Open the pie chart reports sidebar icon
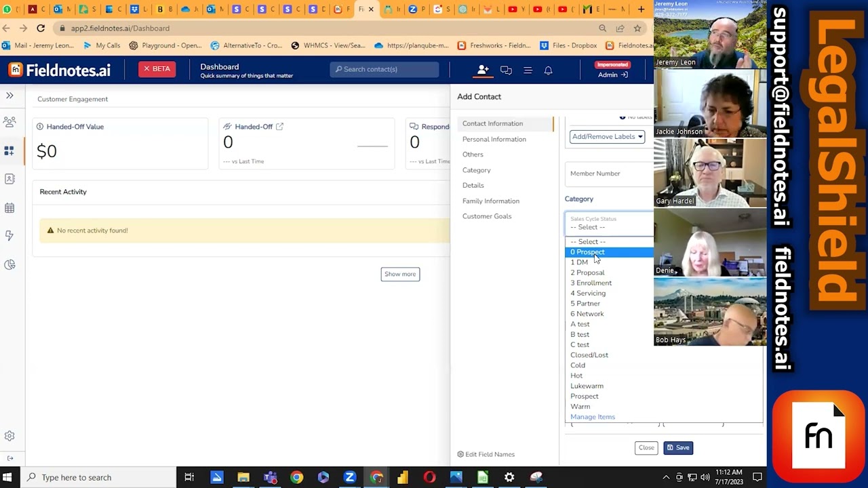 9,264
